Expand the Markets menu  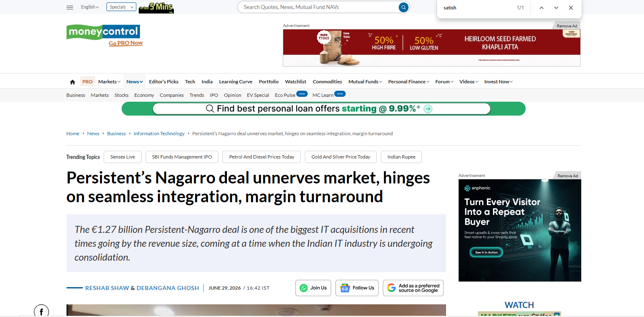109,82
